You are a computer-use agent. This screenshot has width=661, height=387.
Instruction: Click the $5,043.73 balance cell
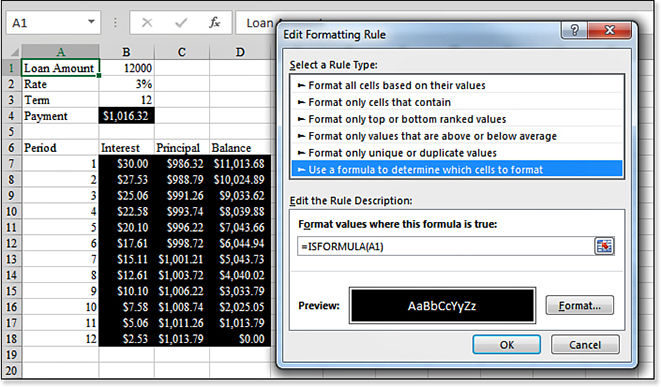coord(240,259)
